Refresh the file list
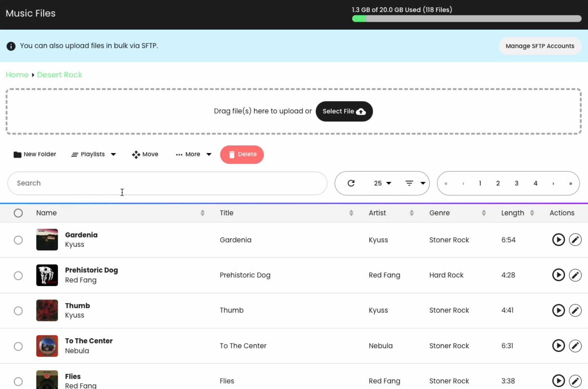Viewport: 588px width, 389px height. click(351, 183)
